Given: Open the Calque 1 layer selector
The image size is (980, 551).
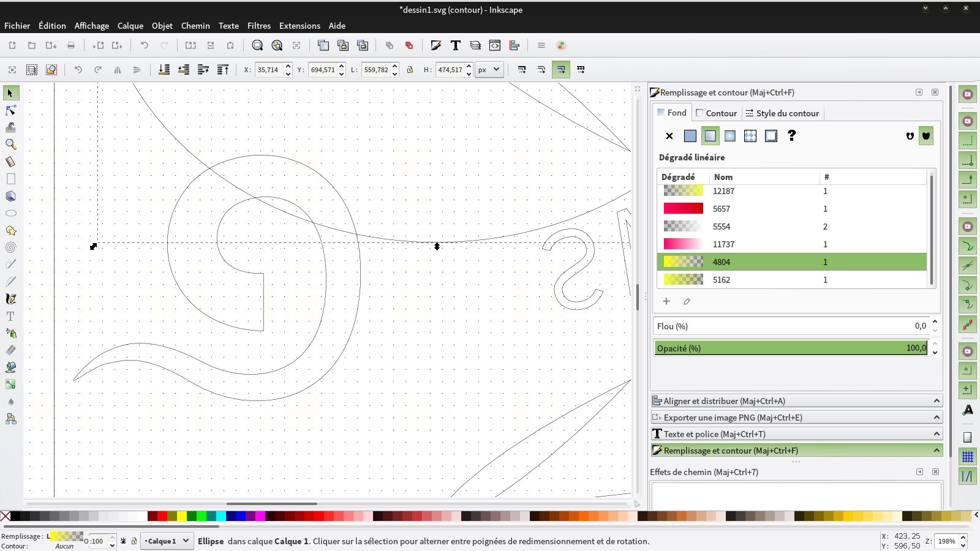Looking at the screenshot, I should coord(167,541).
